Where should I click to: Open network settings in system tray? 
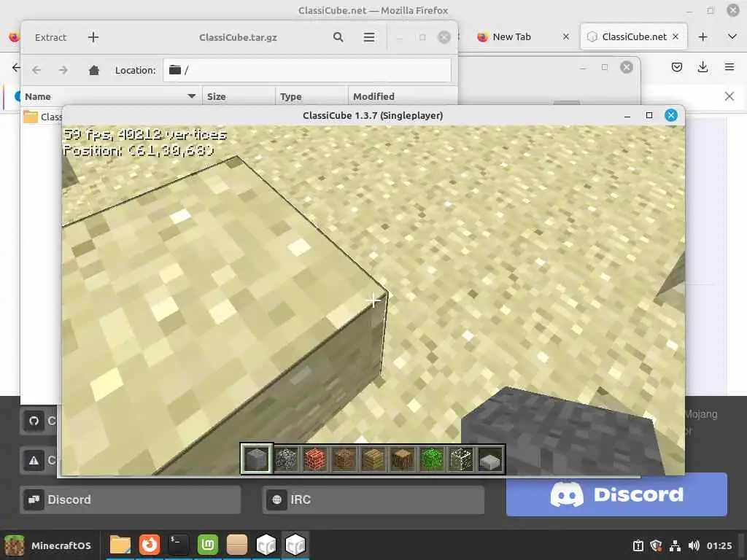pos(675,545)
